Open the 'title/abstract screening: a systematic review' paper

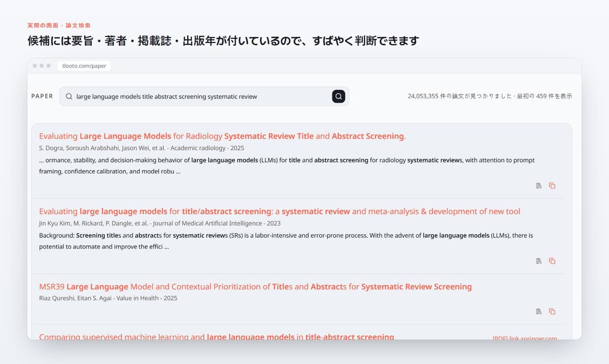280,211
